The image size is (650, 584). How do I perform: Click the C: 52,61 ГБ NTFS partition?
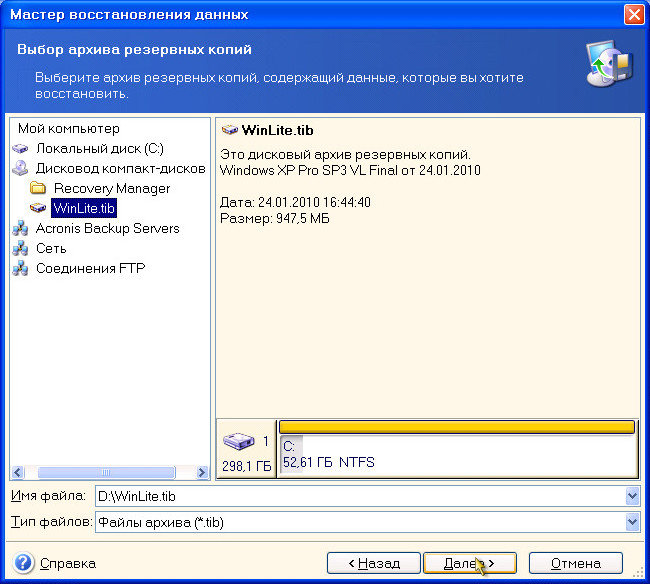pos(458,454)
